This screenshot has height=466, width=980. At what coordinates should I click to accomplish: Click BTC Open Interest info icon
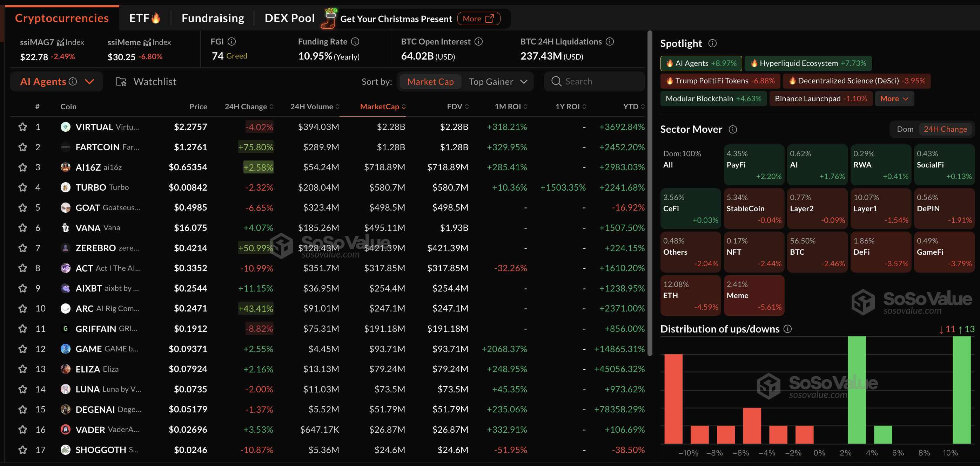click(x=478, y=41)
